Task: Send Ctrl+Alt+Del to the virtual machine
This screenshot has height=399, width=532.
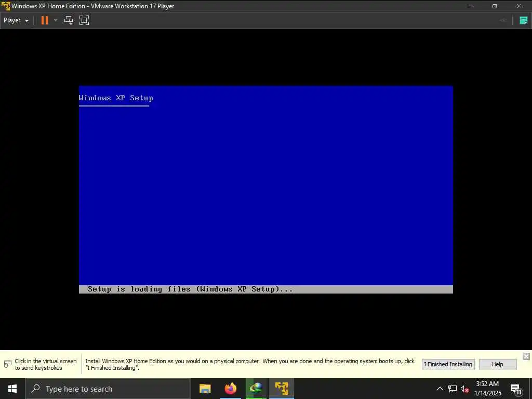Action: coord(69,20)
